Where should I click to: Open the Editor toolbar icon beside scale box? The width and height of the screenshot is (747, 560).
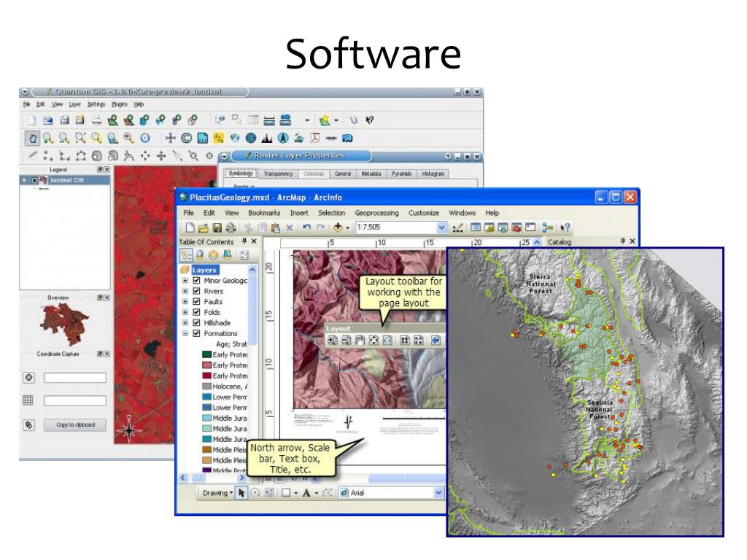click(458, 228)
